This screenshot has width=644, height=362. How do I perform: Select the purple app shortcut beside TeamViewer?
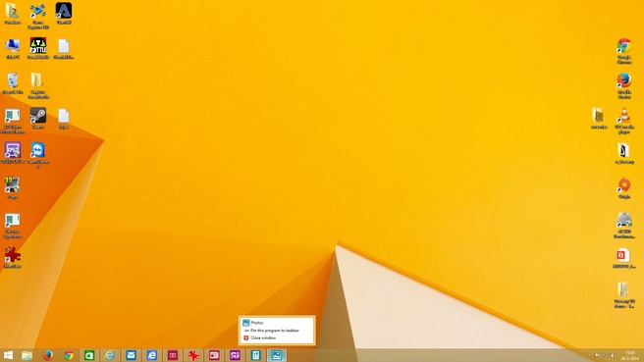click(x=13, y=153)
